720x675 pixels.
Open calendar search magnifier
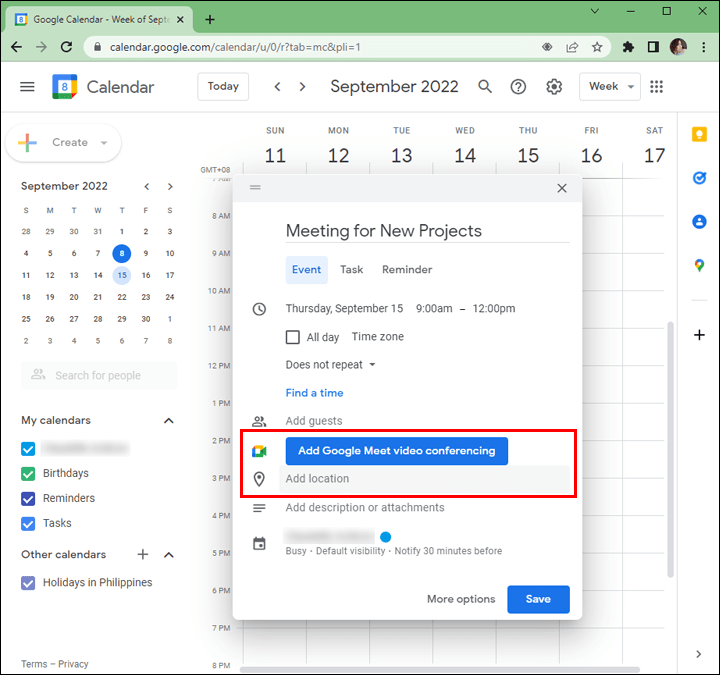tap(485, 86)
